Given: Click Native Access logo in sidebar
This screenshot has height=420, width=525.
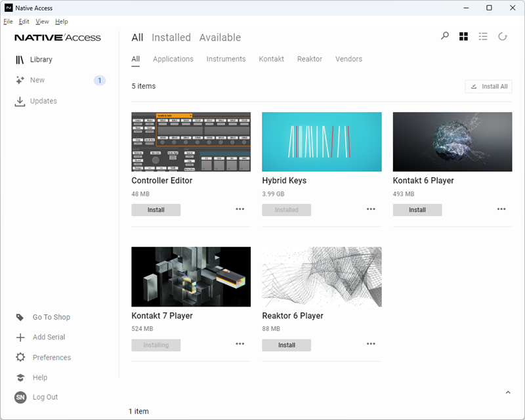Looking at the screenshot, I should [58, 37].
